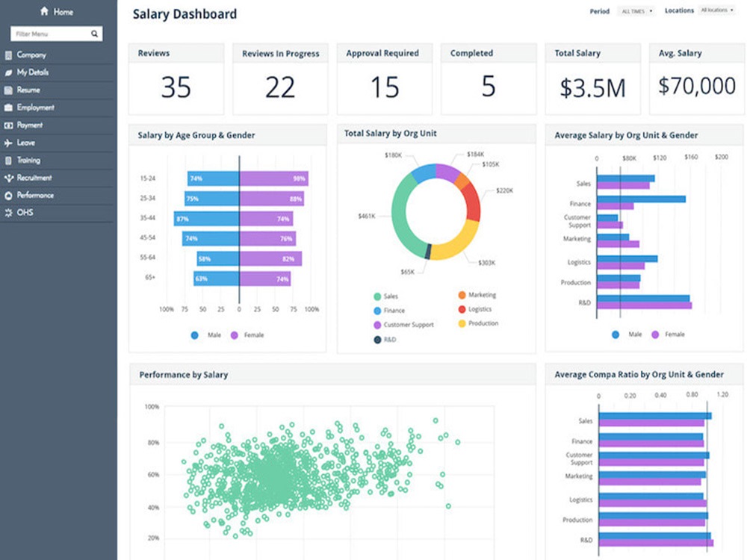Click the 55-64 female bar showing 82%
The height and width of the screenshot is (560, 747).
coord(270,258)
